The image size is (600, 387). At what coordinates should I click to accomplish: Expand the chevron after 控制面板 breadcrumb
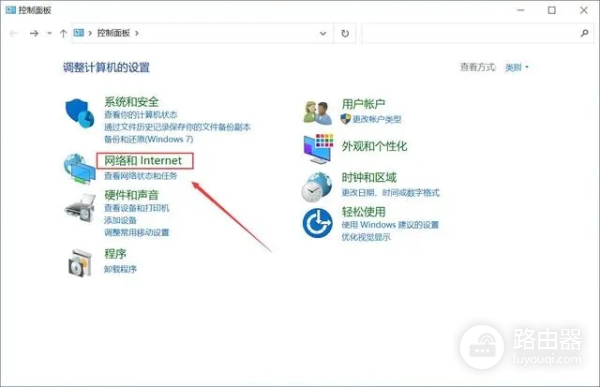pyautogui.click(x=137, y=33)
